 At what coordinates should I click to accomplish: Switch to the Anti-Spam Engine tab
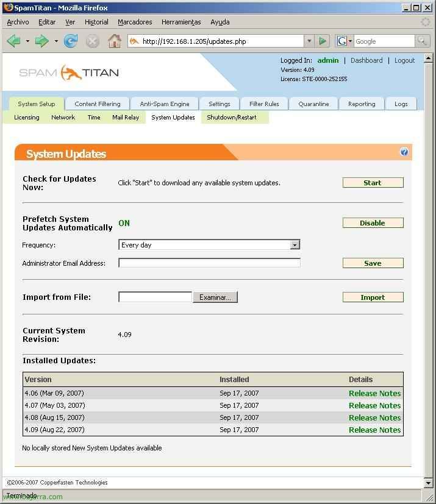point(165,104)
